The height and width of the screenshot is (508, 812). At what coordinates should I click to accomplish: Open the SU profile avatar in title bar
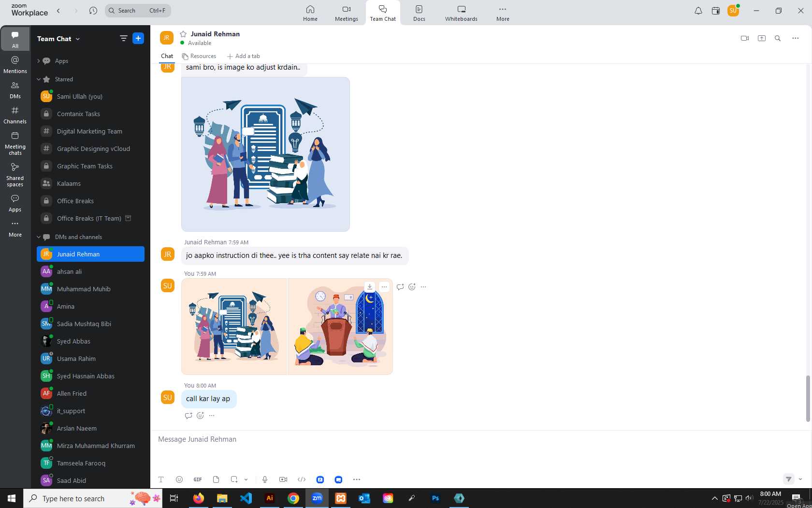pyautogui.click(x=733, y=11)
